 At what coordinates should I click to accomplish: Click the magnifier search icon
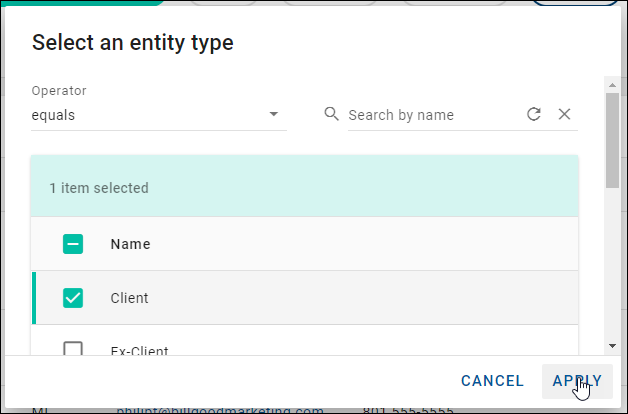tap(332, 114)
